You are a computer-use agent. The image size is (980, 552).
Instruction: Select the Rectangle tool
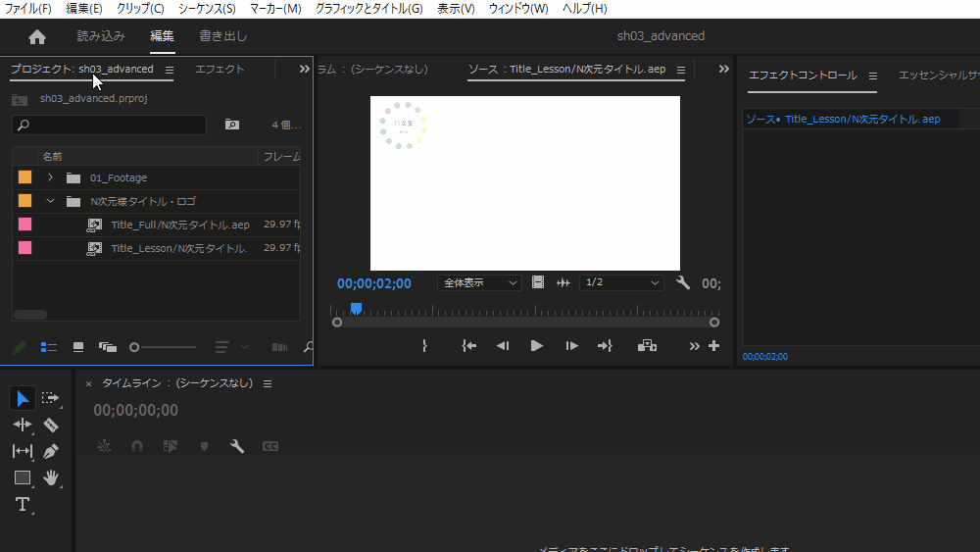[x=23, y=477]
